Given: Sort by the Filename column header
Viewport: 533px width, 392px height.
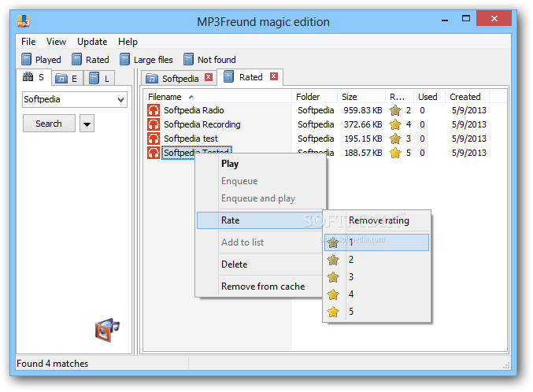Looking at the screenshot, I should coord(217,97).
